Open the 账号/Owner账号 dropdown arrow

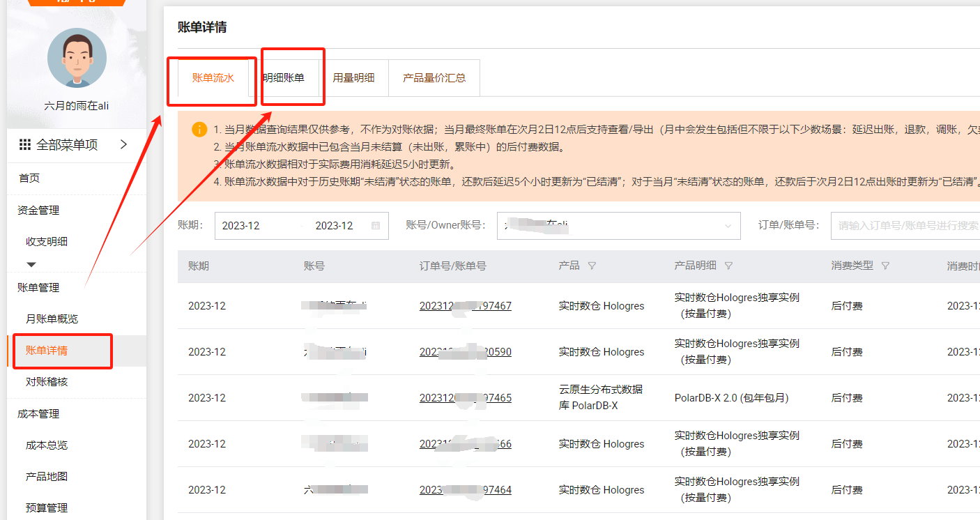click(x=728, y=226)
